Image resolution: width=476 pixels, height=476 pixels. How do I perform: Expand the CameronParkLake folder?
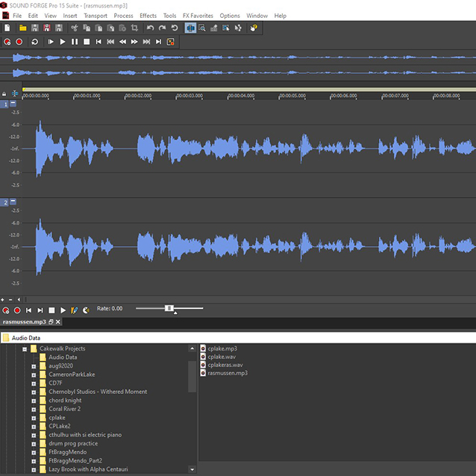tap(34, 375)
